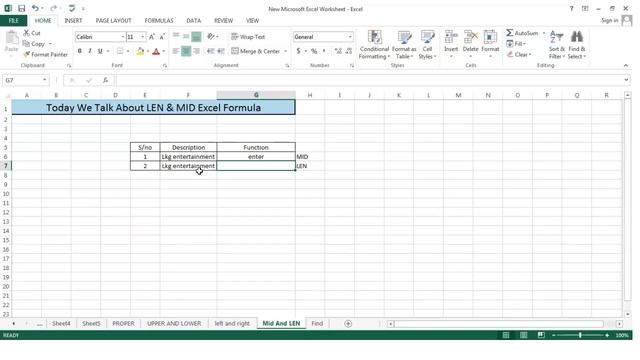Open the Find sheet tab
640x360 pixels.
click(317, 323)
